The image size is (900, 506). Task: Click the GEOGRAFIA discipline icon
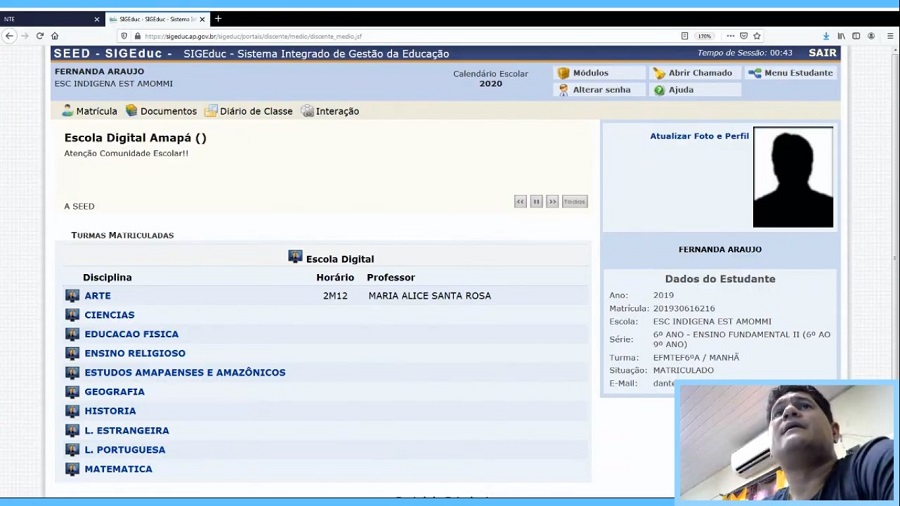coord(72,392)
